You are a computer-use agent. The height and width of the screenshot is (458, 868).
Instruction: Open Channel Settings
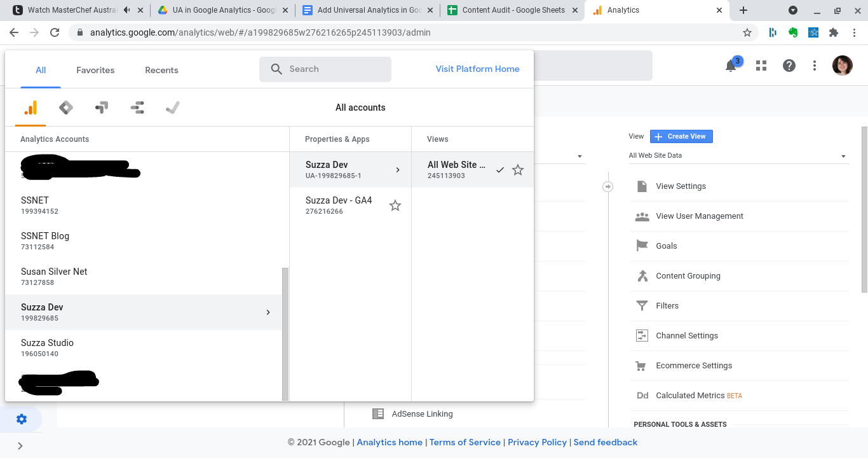pos(740,336)
